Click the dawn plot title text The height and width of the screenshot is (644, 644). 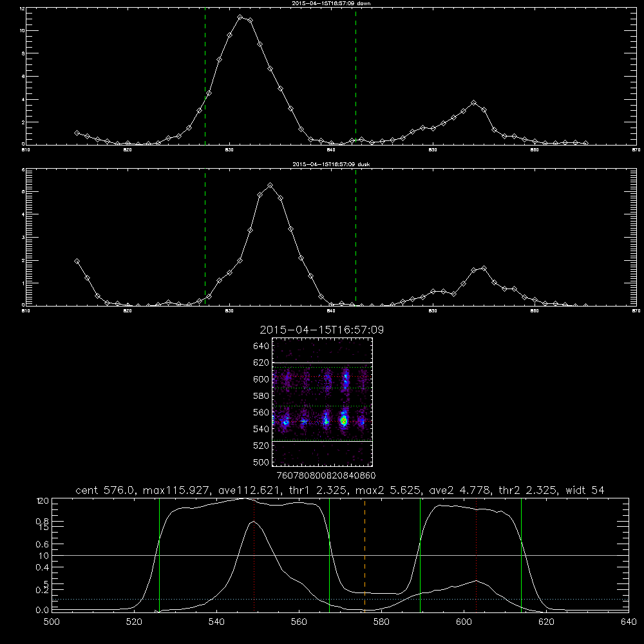(x=331, y=3)
